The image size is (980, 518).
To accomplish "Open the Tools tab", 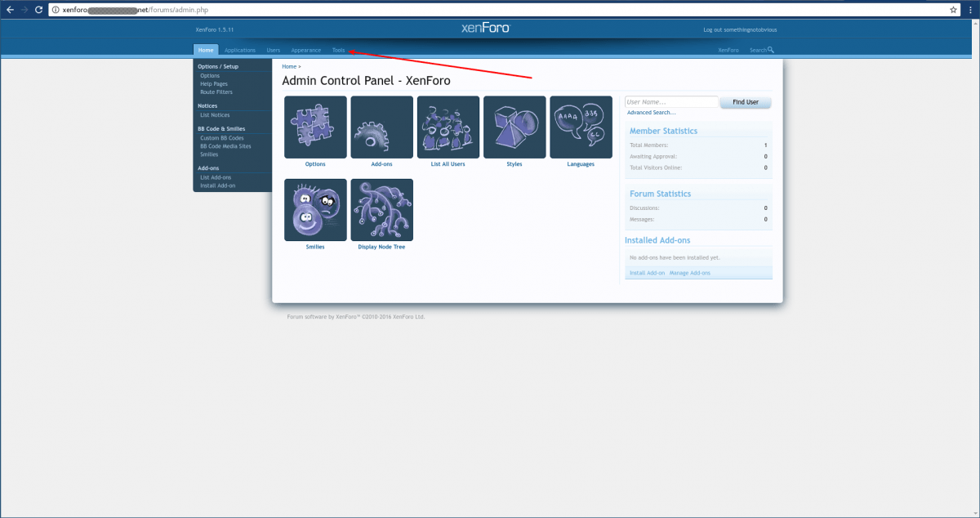I will tap(338, 50).
